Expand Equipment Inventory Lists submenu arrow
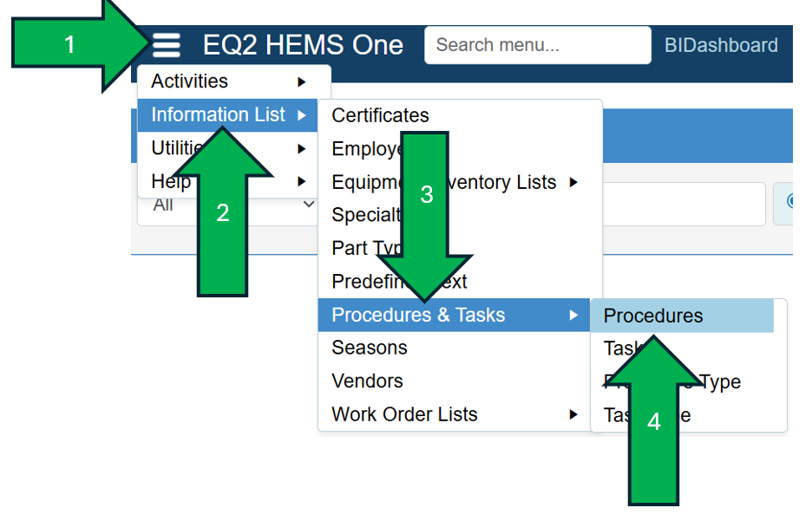The image size is (812, 521). [573, 182]
